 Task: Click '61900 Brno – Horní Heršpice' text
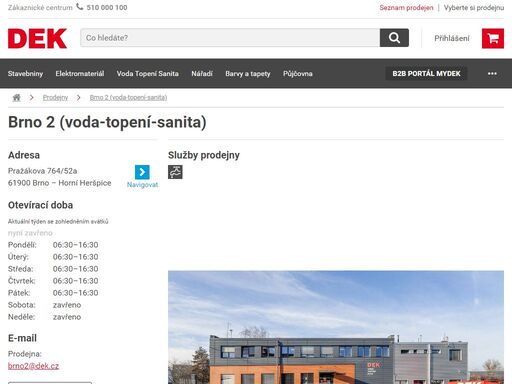pyautogui.click(x=60, y=183)
